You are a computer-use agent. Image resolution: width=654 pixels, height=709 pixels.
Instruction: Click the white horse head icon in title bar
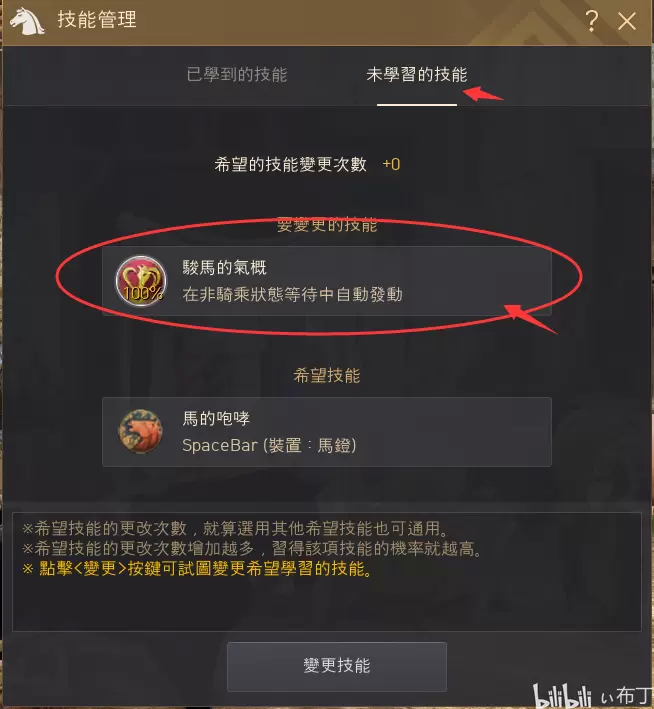[27, 21]
